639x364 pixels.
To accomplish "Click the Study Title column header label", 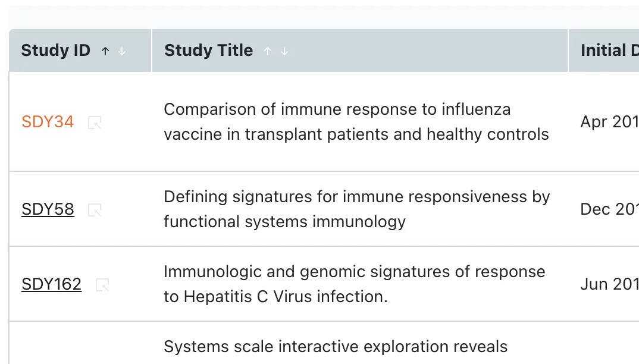I will pos(209,51).
